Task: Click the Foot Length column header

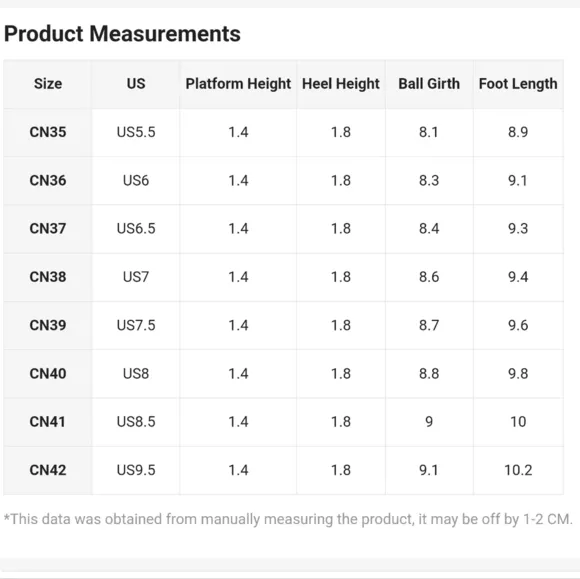Action: [518, 84]
